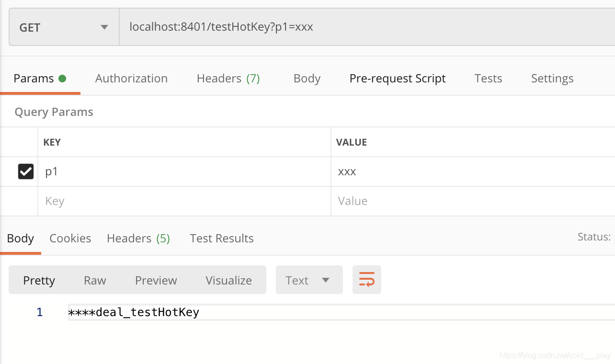Open the response Headers (5) tab

pos(138,239)
